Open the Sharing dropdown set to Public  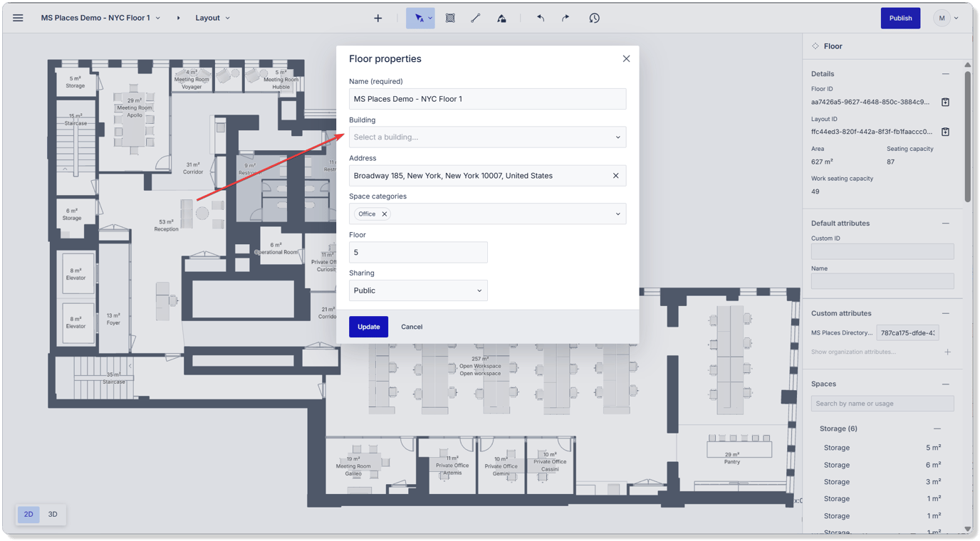click(418, 290)
